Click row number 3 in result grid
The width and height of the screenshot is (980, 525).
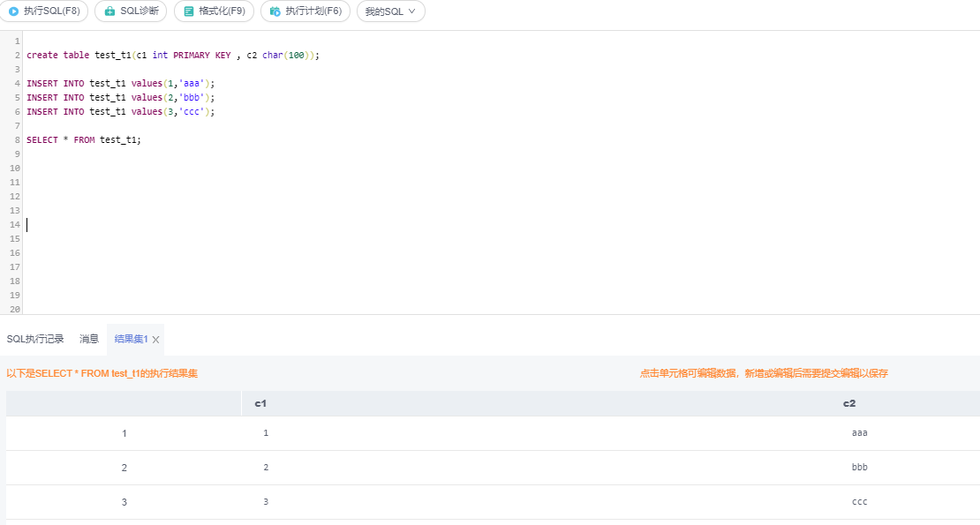tap(124, 502)
